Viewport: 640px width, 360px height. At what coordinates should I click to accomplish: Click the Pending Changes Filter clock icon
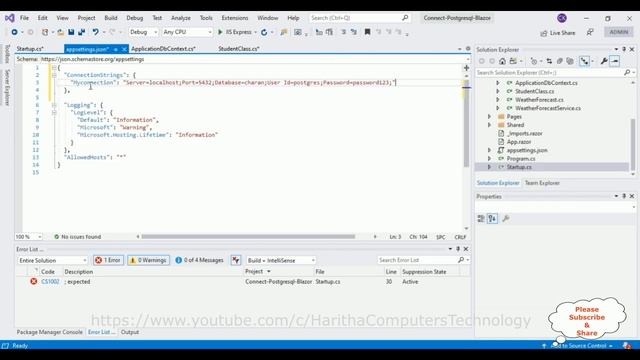pyautogui.click(x=533, y=61)
